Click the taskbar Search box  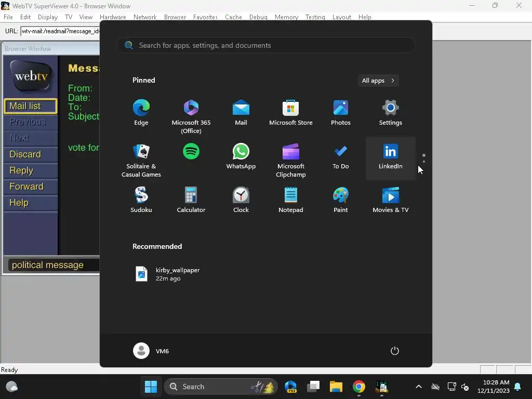click(221, 387)
